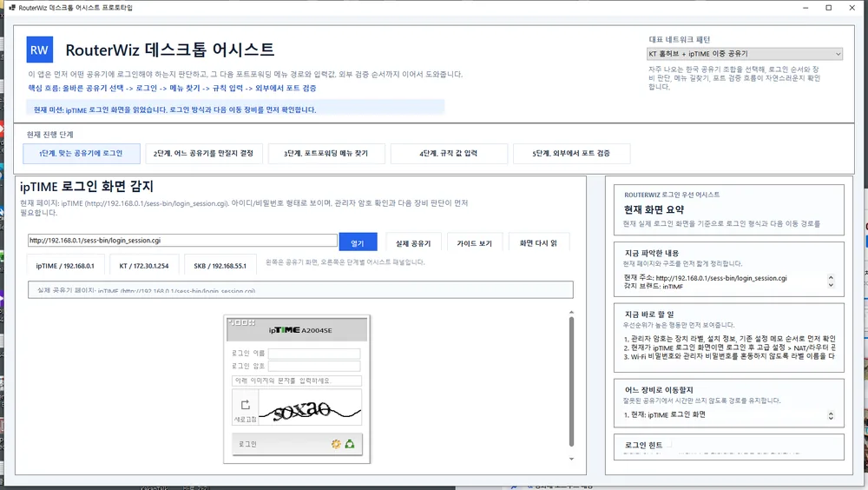The image size is (868, 490).
Task: Click the up arrow in 지금 파악한 내용 box
Action: (x=831, y=277)
